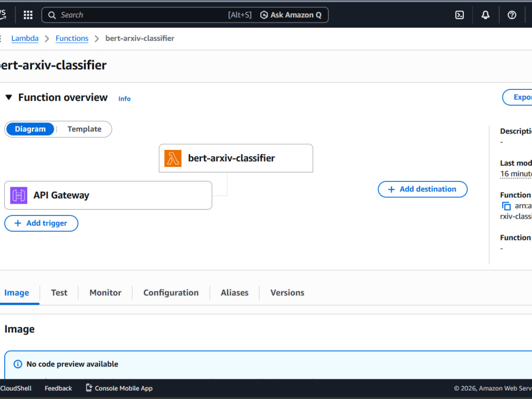This screenshot has height=399, width=532.
Task: Click the Add trigger button
Action: coord(41,223)
